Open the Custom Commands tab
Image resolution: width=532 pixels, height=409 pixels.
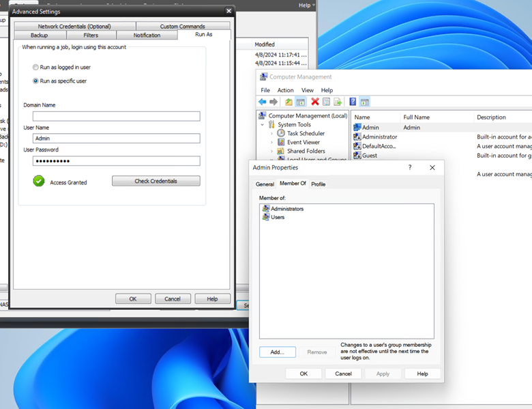(x=183, y=26)
